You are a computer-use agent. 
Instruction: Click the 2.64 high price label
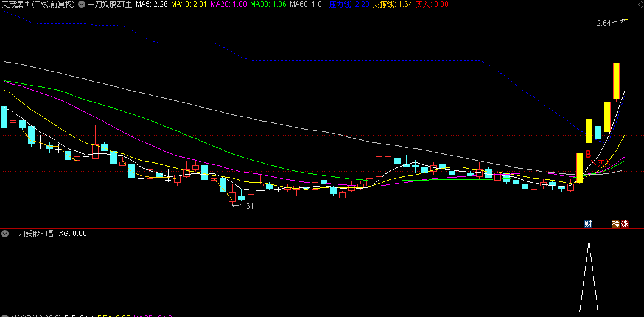[604, 23]
